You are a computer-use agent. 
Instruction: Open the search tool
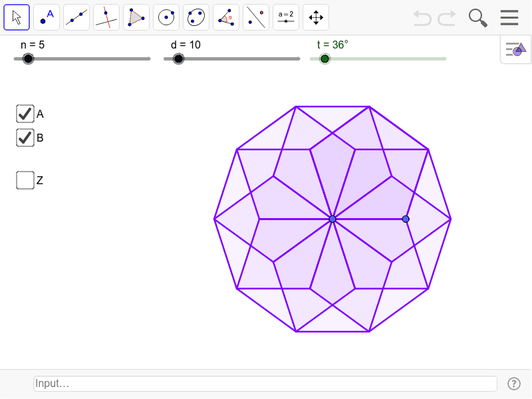(477, 17)
